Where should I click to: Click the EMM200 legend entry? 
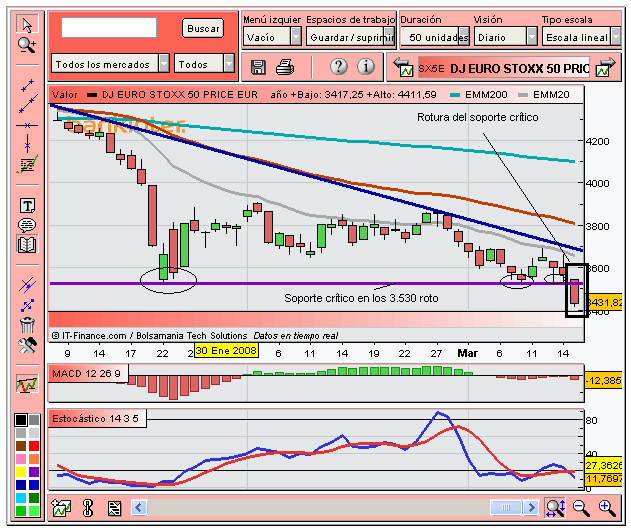click(479, 95)
